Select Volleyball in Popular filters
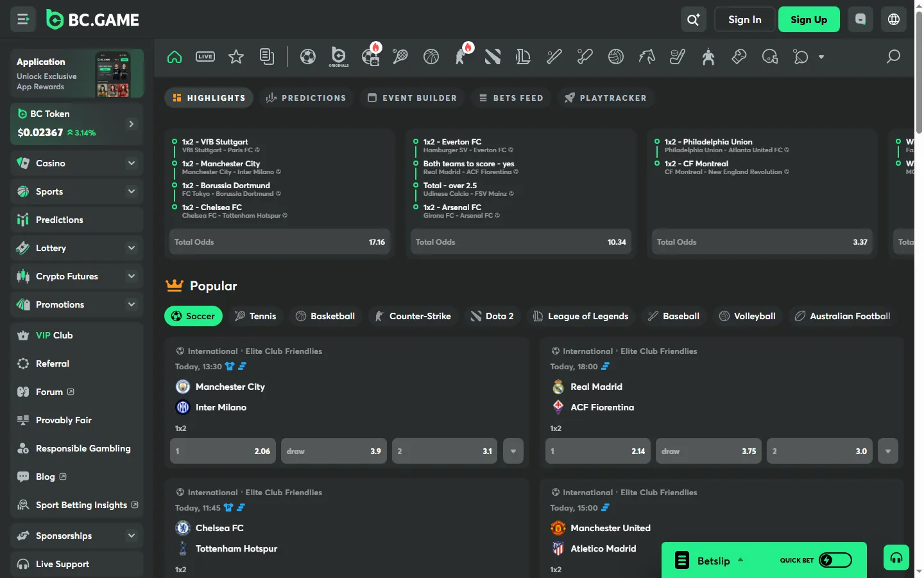 [748, 316]
